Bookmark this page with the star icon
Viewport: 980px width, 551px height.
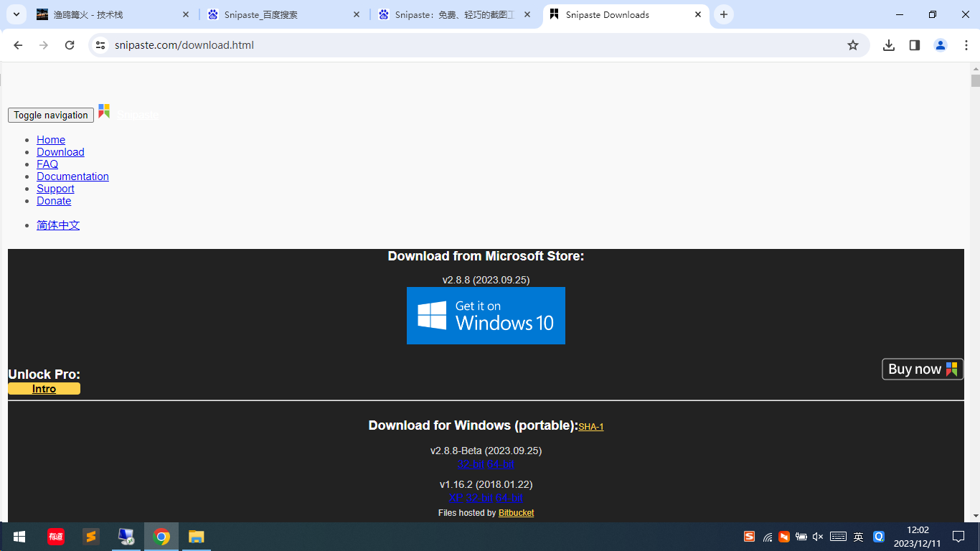coord(853,45)
